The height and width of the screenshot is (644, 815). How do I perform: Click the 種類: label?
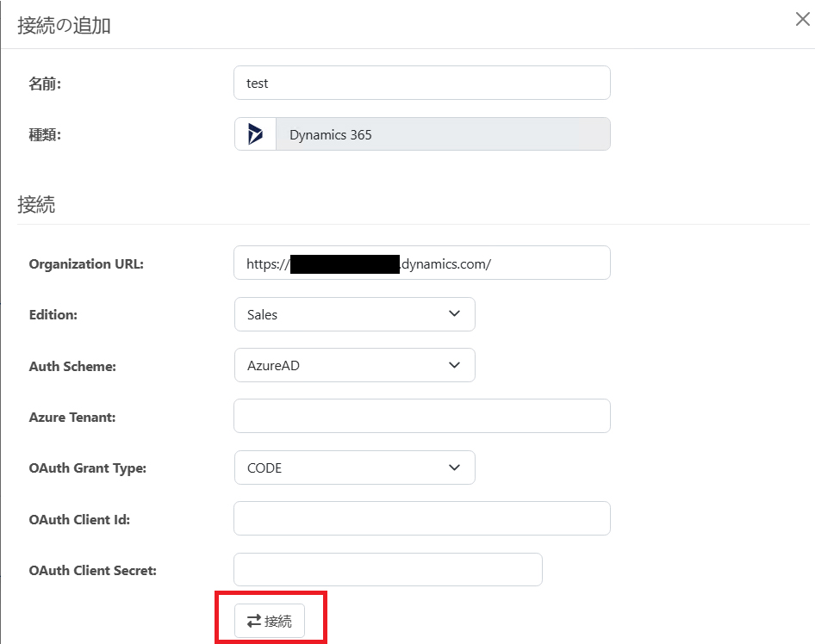(45, 135)
